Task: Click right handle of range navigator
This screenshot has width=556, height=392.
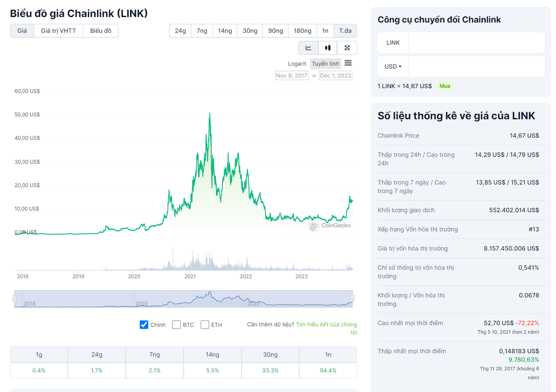Action: (352, 299)
